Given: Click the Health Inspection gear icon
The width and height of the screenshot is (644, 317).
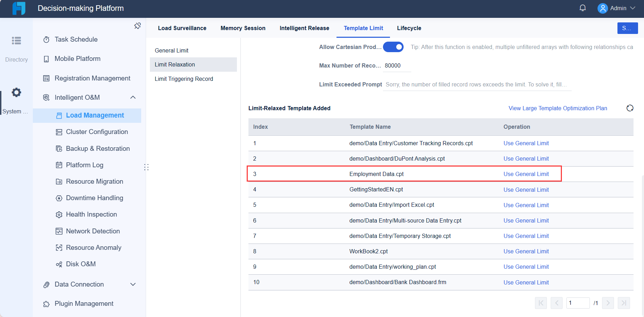Looking at the screenshot, I should click(59, 214).
